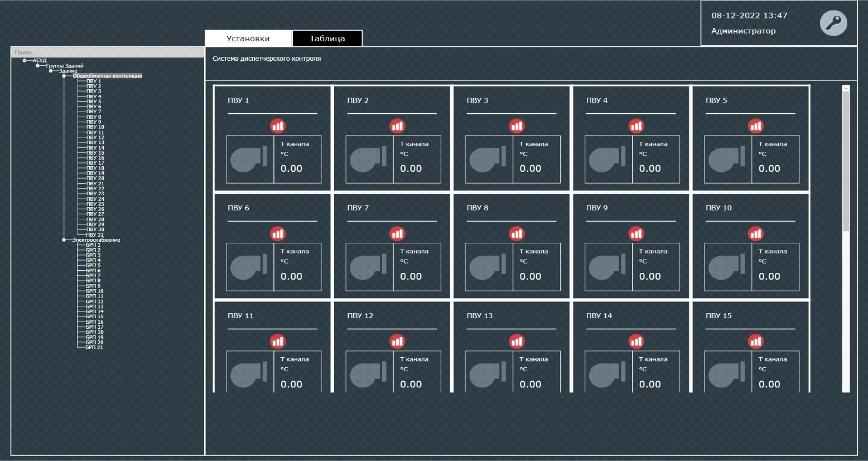Select the fan symbol on ПВУ 8
The image size is (868, 461).
pos(488,267)
